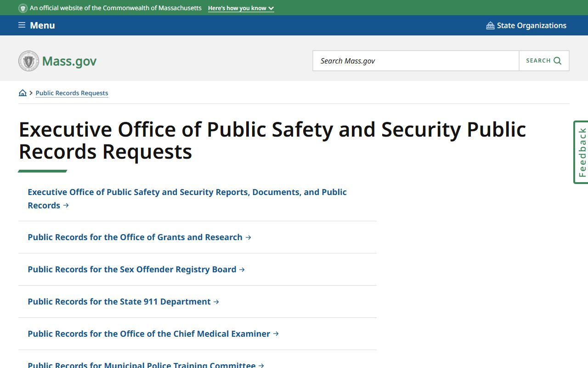Open Public Records Requests breadcrumb link

click(x=72, y=93)
